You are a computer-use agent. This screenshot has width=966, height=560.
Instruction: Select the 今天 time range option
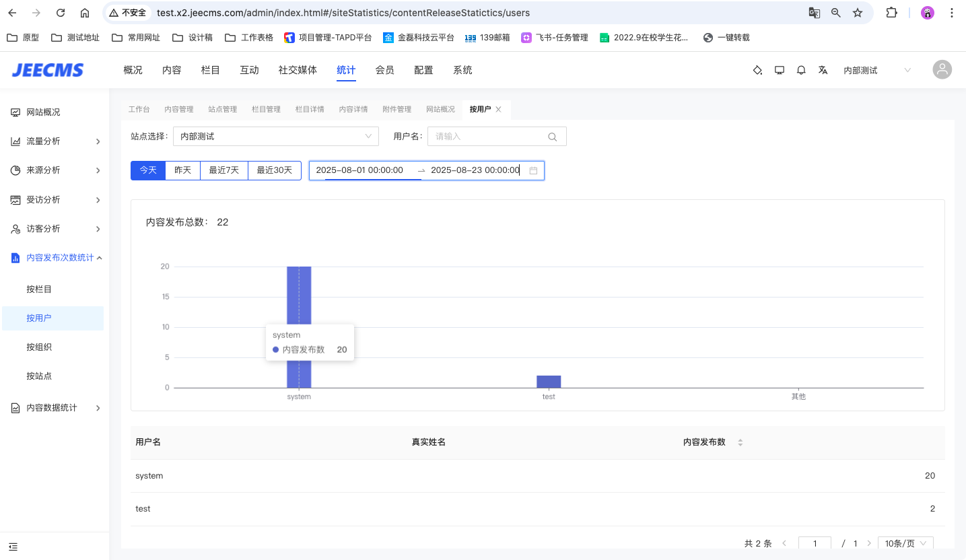coord(148,170)
